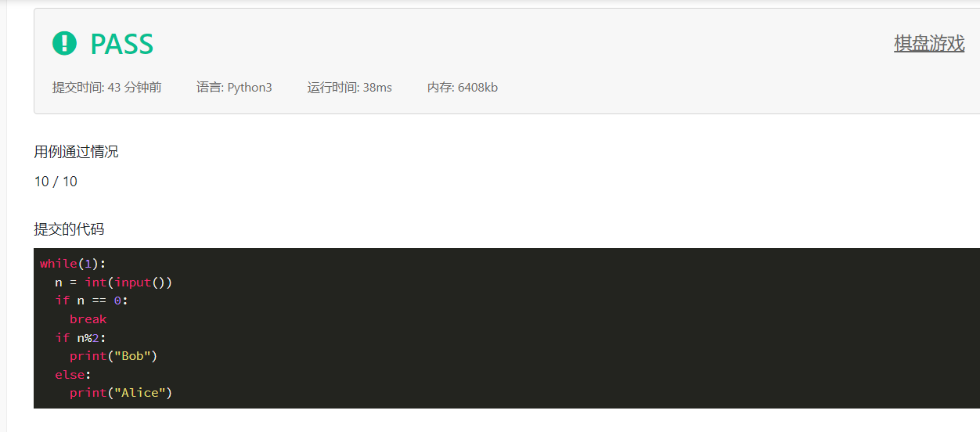Click the green PASS result text
Viewport: 980px width, 432px height.
click(121, 44)
